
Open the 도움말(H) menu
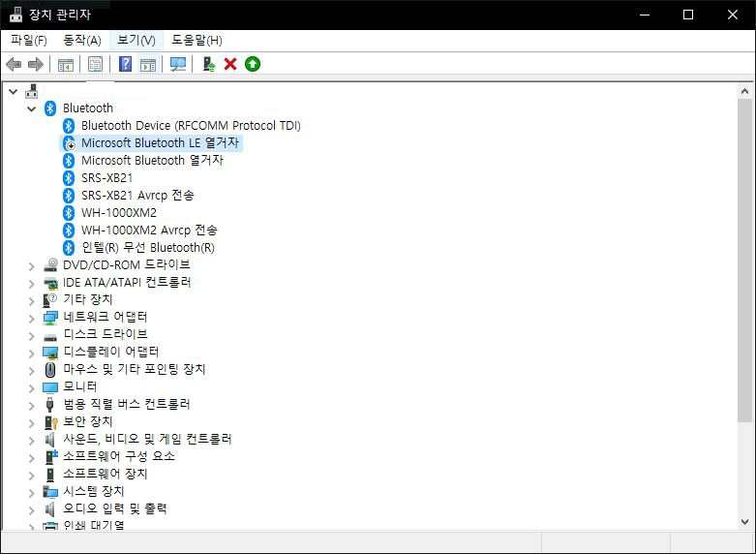tap(197, 40)
